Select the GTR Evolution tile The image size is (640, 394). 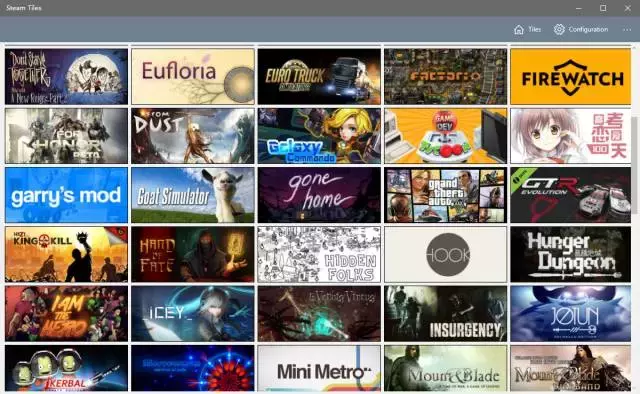click(571, 195)
